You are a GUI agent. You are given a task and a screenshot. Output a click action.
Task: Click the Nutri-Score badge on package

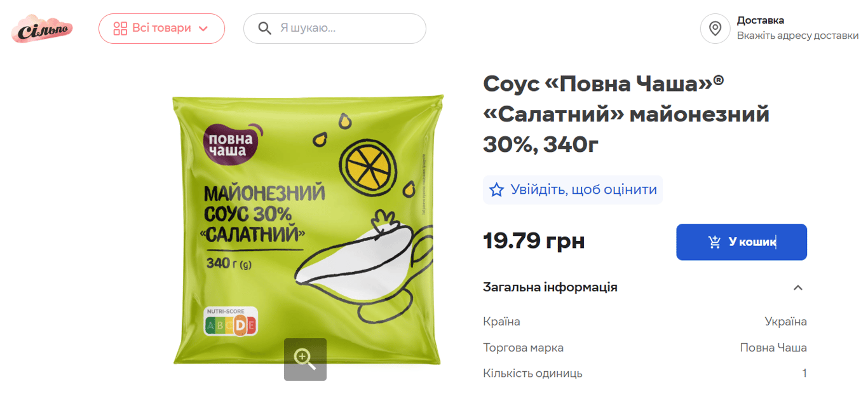pos(230,322)
